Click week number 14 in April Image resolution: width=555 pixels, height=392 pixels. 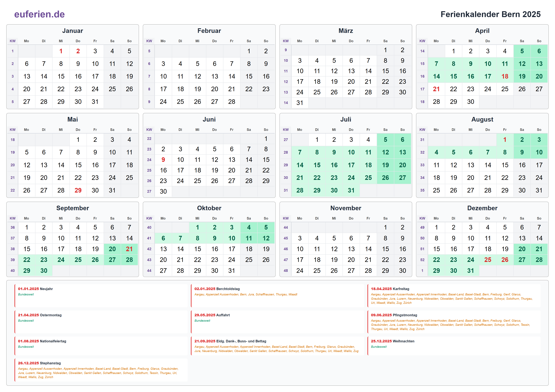coord(422,51)
